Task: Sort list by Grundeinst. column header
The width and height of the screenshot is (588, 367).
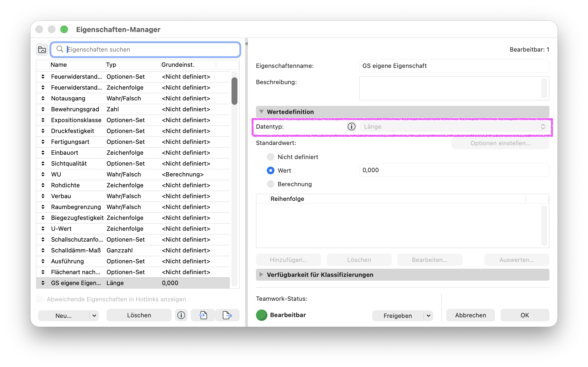Action: click(x=188, y=65)
